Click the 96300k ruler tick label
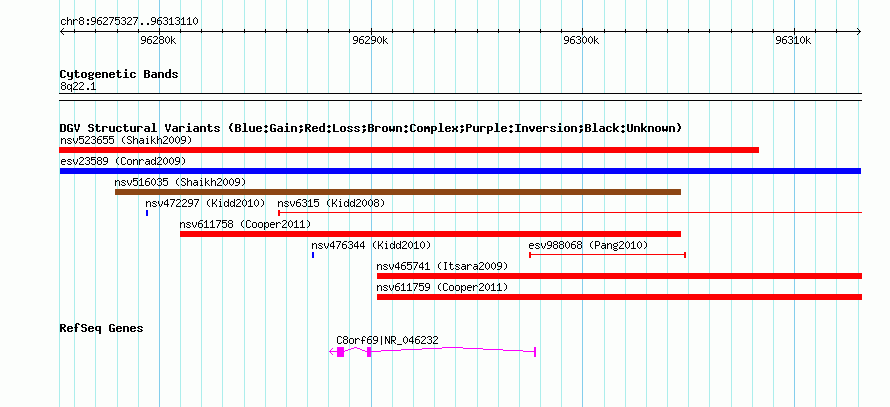The height and width of the screenshot is (407, 890). pos(581,40)
